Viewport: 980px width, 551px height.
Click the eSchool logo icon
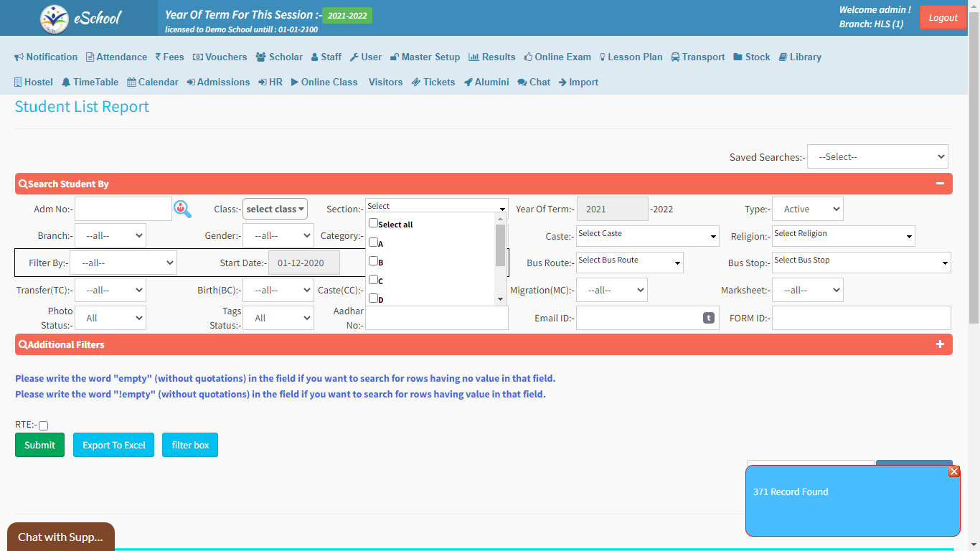coord(55,19)
